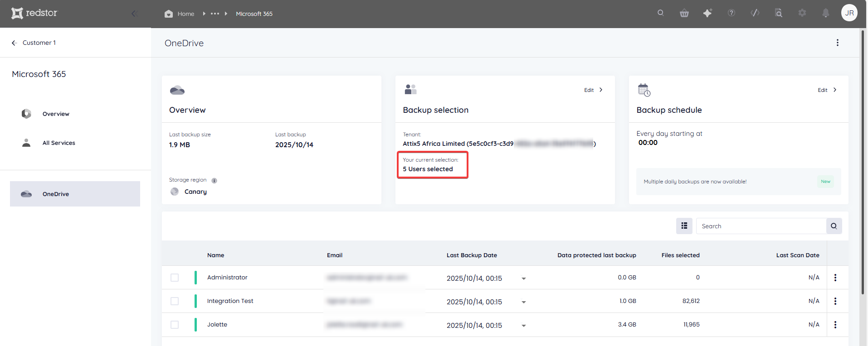Click the Administrator name cell
Viewport: 868px width, 346px height.
click(227, 278)
